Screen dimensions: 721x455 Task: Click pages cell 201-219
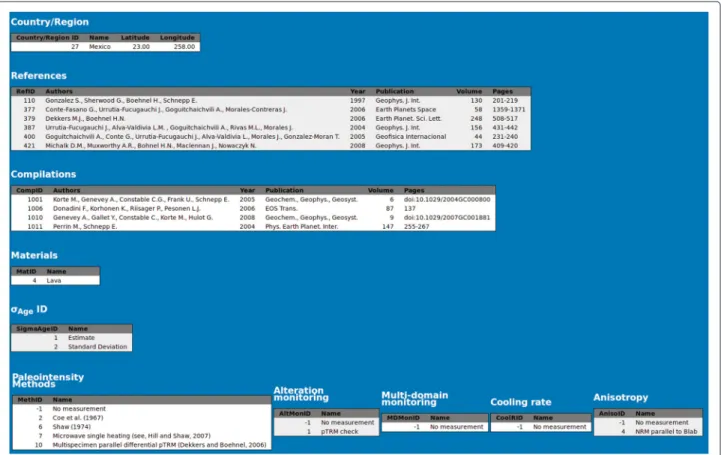pyautogui.click(x=505, y=101)
